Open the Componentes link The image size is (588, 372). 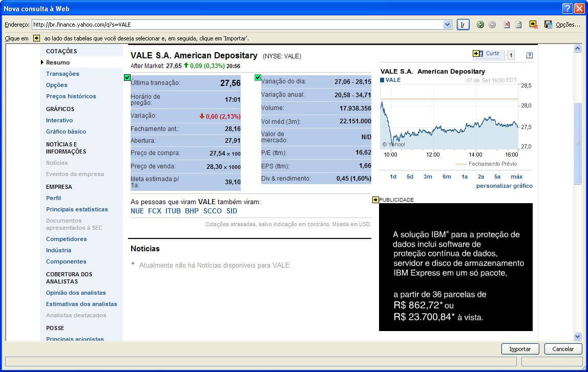click(66, 261)
